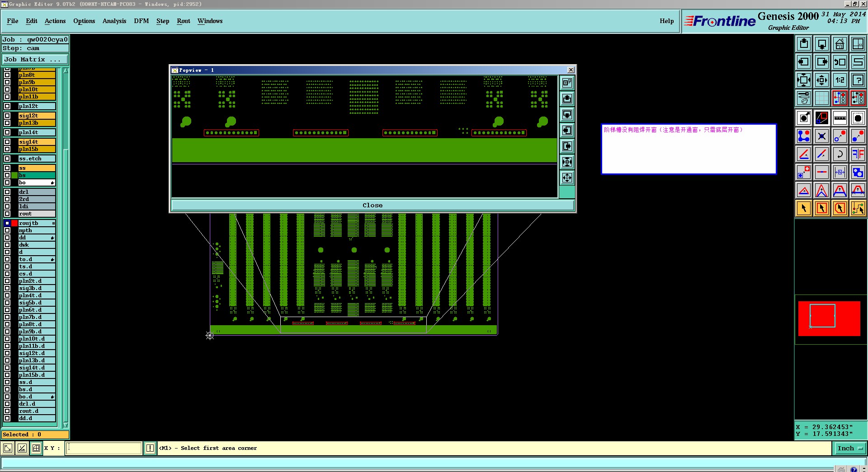The width and height of the screenshot is (868, 472).
Task: Click the white note text box
Action: [689, 149]
